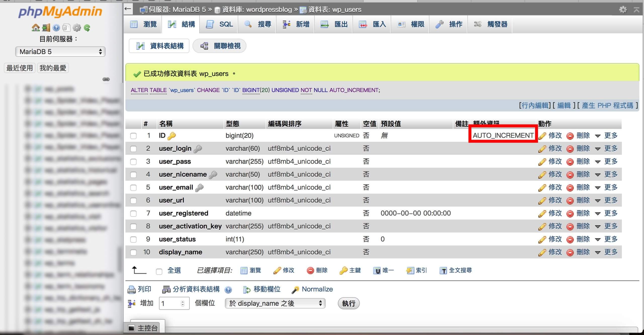Expand More (更多) menu for ID row
The height and width of the screenshot is (335, 644).
point(606,136)
